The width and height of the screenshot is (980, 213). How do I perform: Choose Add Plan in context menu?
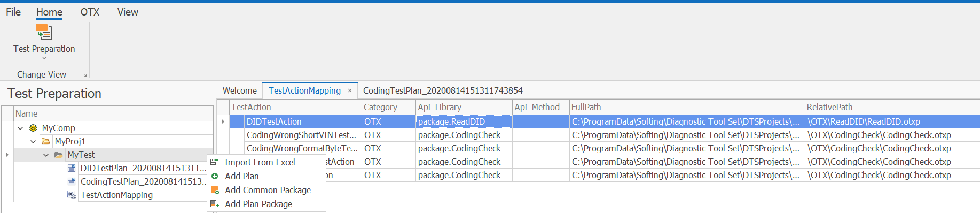pyautogui.click(x=266, y=176)
